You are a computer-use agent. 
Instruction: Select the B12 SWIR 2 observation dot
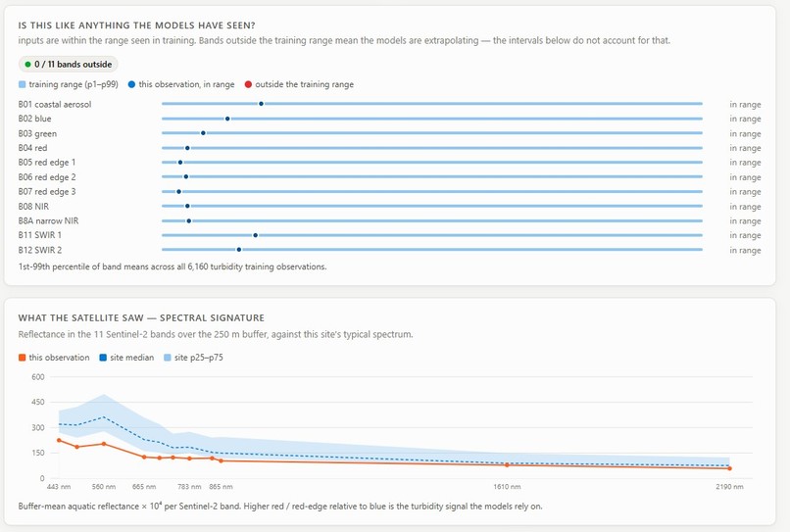click(x=239, y=250)
